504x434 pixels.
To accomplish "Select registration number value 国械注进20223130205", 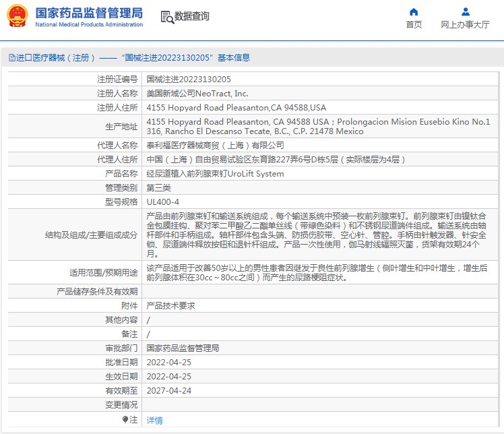I will tap(189, 80).
